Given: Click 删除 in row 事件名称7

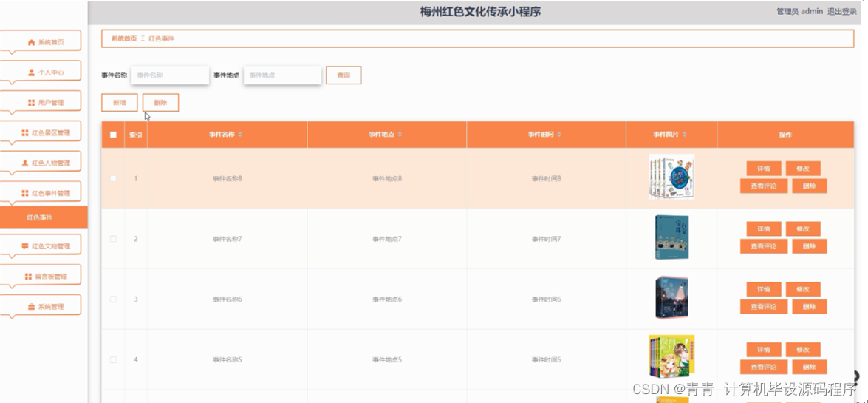Looking at the screenshot, I should (x=810, y=247).
